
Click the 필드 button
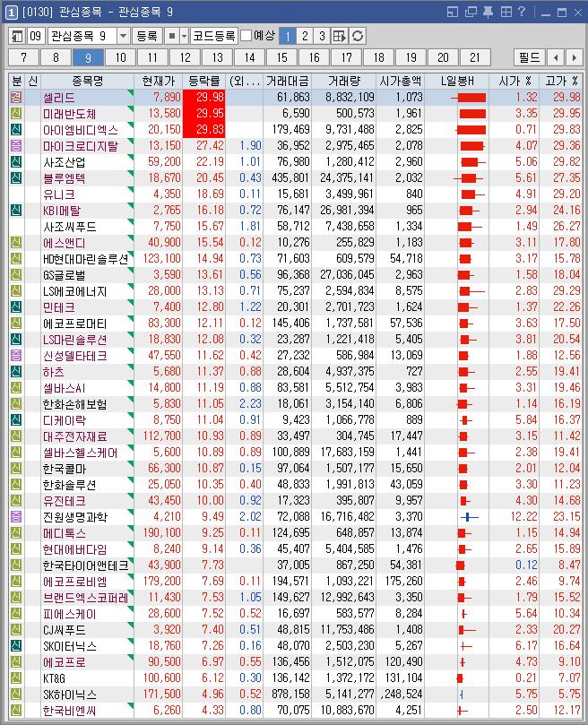529,57
